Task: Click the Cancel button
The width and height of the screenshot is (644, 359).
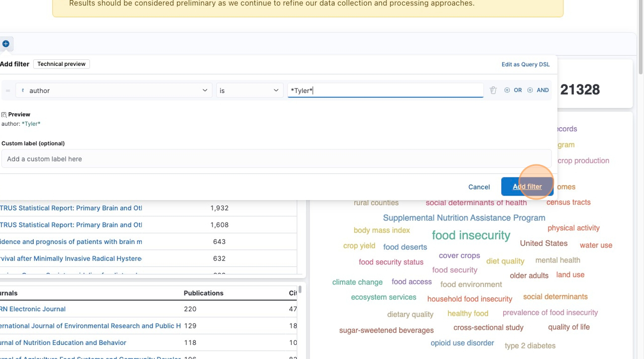Action: click(479, 187)
